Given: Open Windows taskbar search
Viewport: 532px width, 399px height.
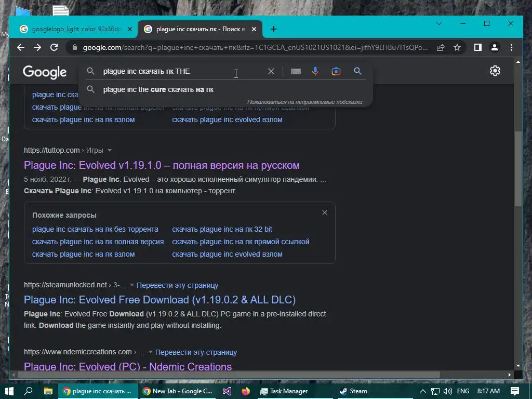Looking at the screenshot, I should (x=29, y=391).
